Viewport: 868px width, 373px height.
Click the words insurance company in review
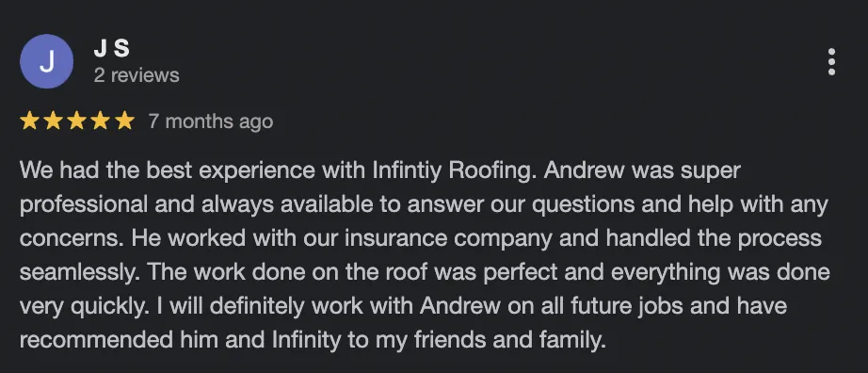pyautogui.click(x=449, y=239)
